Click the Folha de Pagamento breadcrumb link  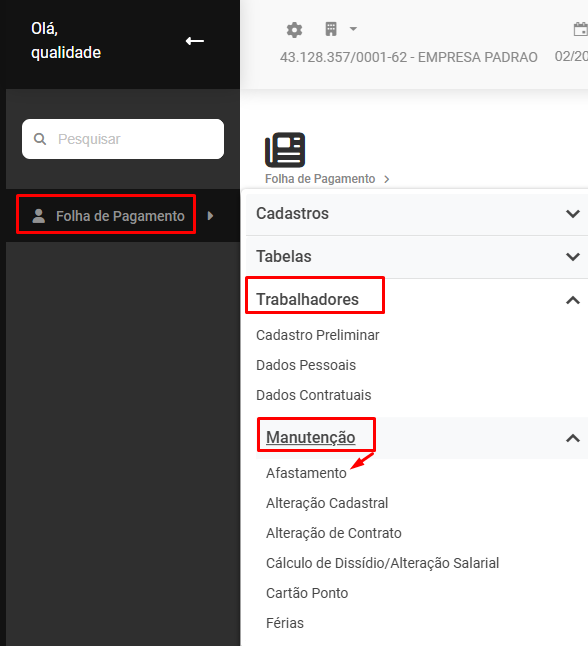[320, 179]
